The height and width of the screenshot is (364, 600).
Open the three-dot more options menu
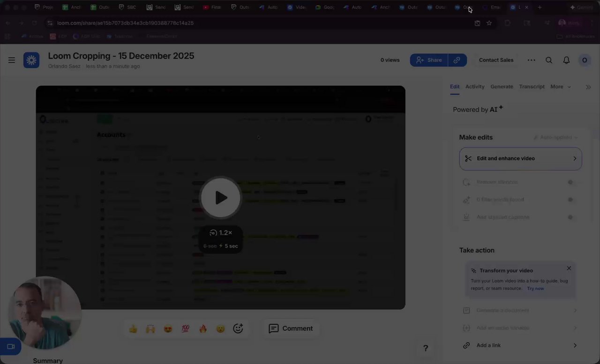tap(531, 60)
